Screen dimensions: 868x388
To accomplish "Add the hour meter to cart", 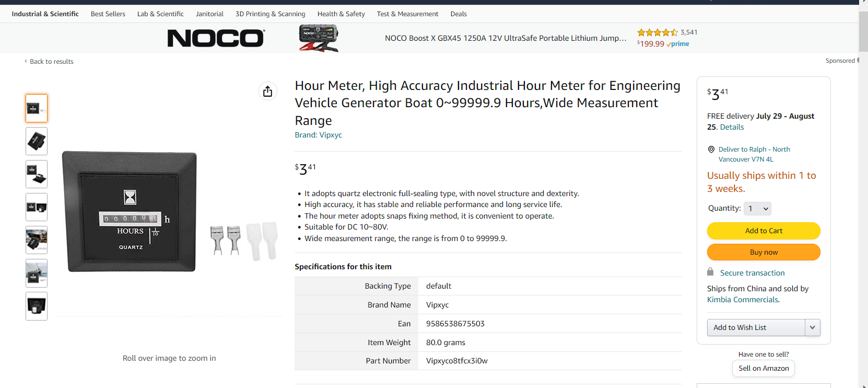I will point(763,231).
